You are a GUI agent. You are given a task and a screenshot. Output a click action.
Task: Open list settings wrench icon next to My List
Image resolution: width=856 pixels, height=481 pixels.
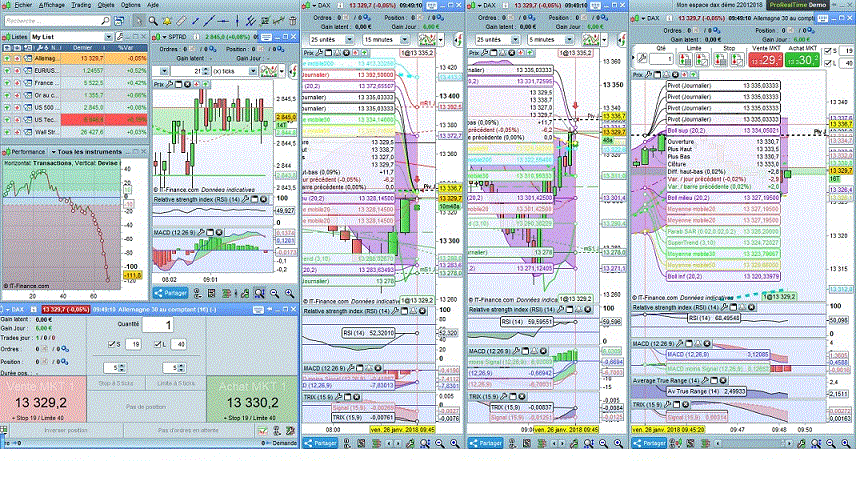(120, 37)
